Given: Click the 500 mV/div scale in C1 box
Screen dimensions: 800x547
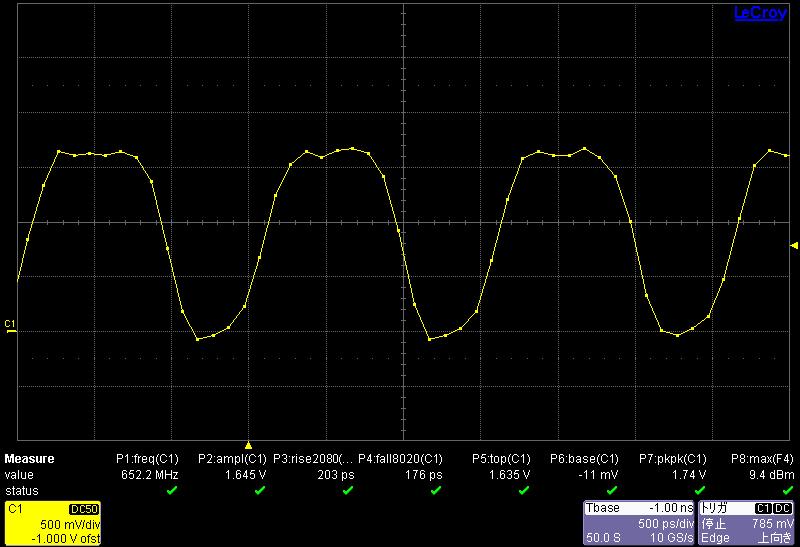Looking at the screenshot, I should pyautogui.click(x=70, y=525).
